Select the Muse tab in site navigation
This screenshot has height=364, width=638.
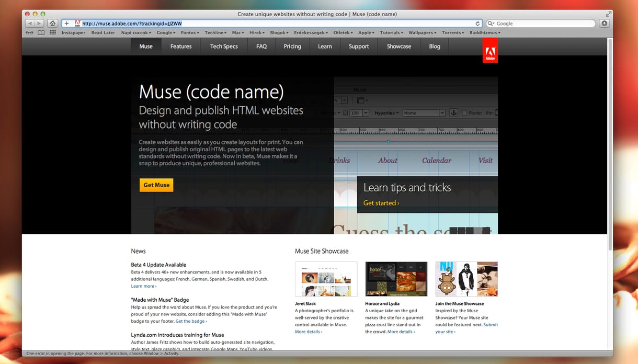pyautogui.click(x=146, y=46)
